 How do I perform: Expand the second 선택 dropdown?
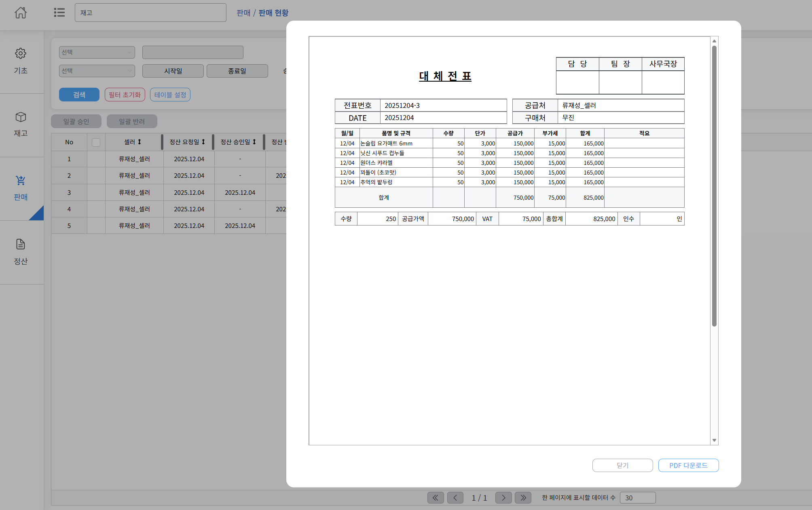pyautogui.click(x=97, y=71)
